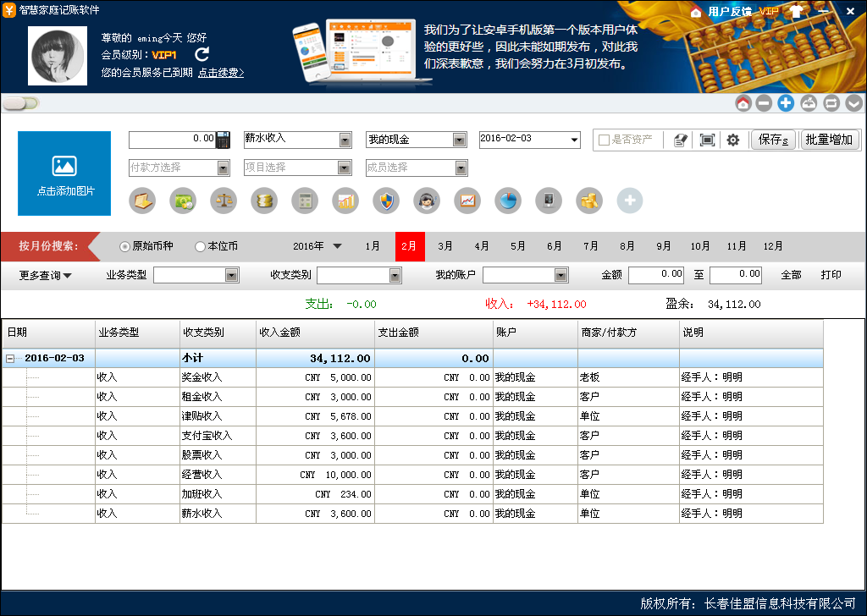This screenshot has height=616, width=867.
Task: Select the 2月 month tab
Action: [410, 246]
